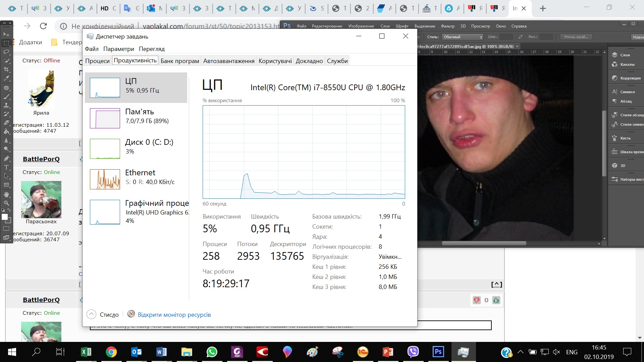The width and height of the screenshot is (644, 362).
Task: Swap width and height in Photoshop options bar
Action: (x=521, y=37)
